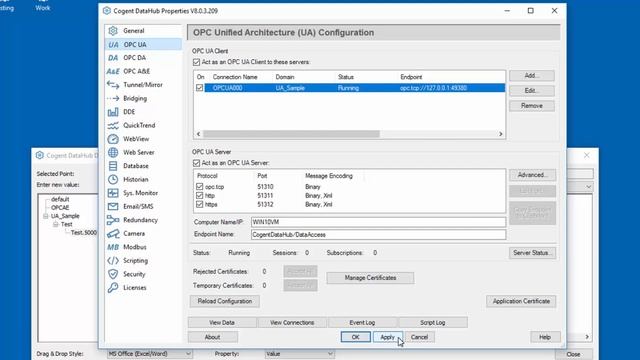This screenshot has width=640, height=360.
Task: Click the Server Status... button
Action: (532, 253)
